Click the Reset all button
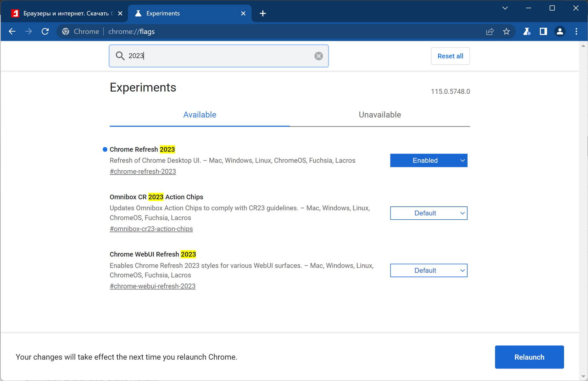The width and height of the screenshot is (588, 381). (x=450, y=56)
